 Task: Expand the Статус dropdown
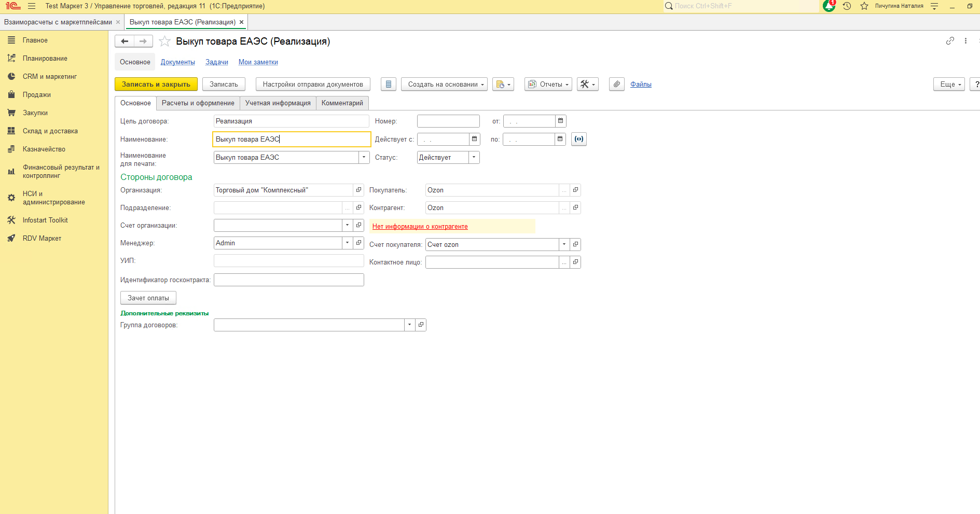tap(474, 157)
